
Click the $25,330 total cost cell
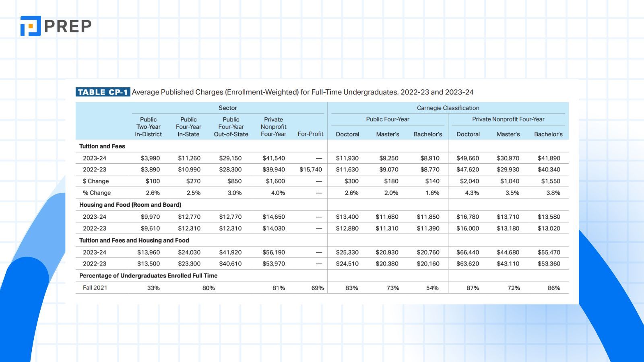[347, 252]
